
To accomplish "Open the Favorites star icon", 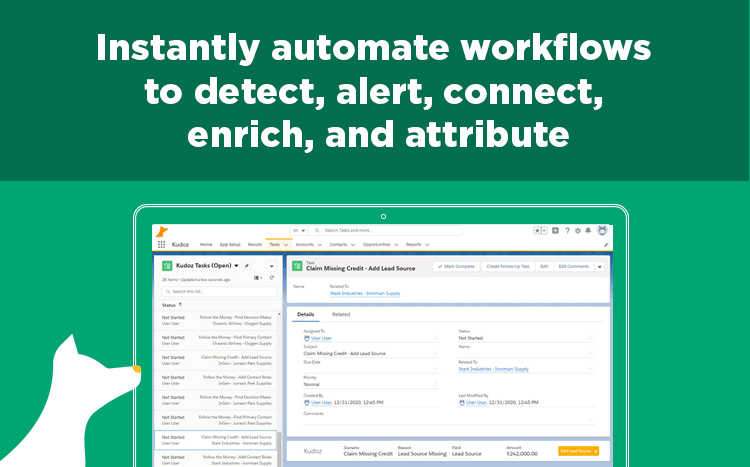I will (537, 231).
